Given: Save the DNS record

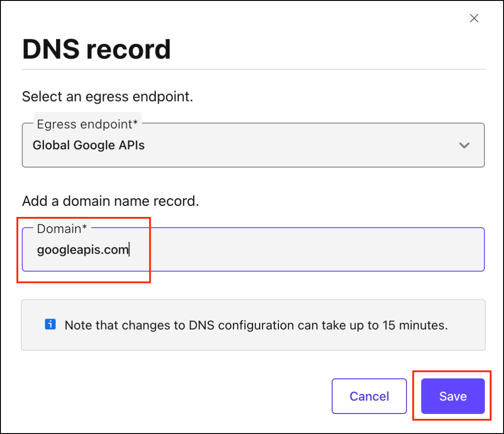Looking at the screenshot, I should point(453,396).
